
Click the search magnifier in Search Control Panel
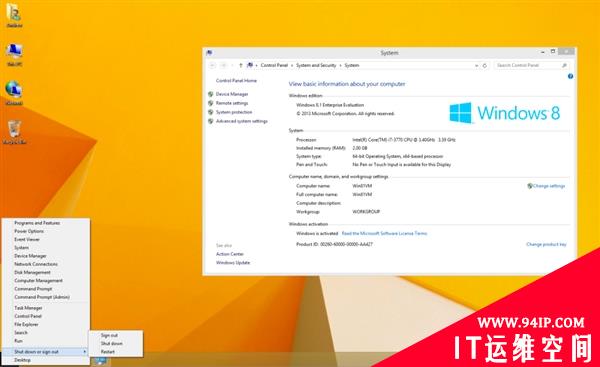(x=564, y=65)
